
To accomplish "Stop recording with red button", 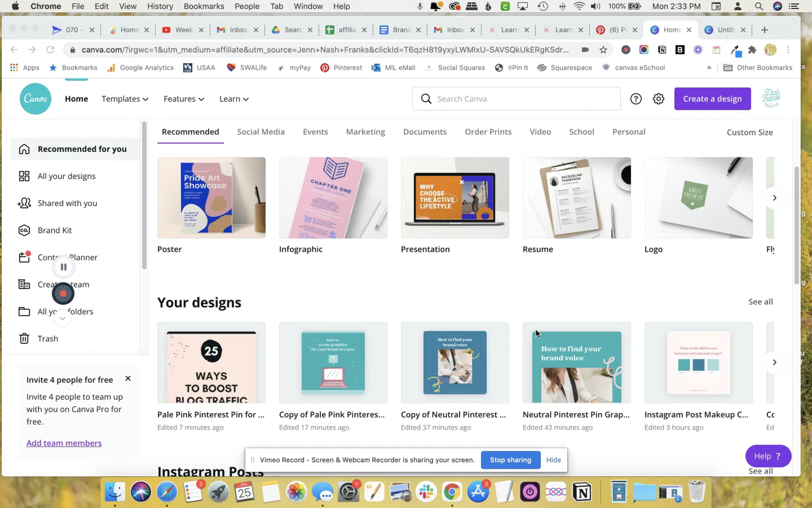I will 63,294.
